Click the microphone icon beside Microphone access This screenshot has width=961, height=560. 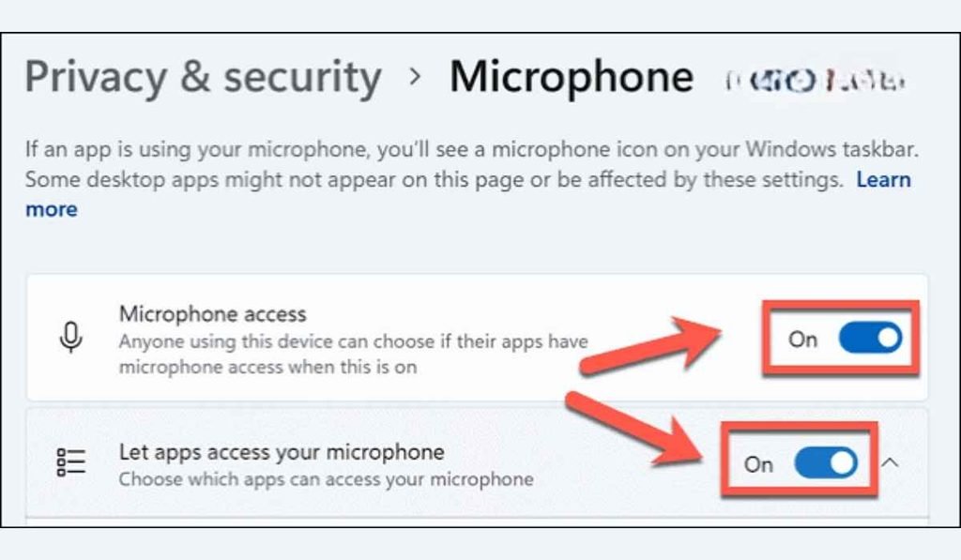pyautogui.click(x=71, y=338)
